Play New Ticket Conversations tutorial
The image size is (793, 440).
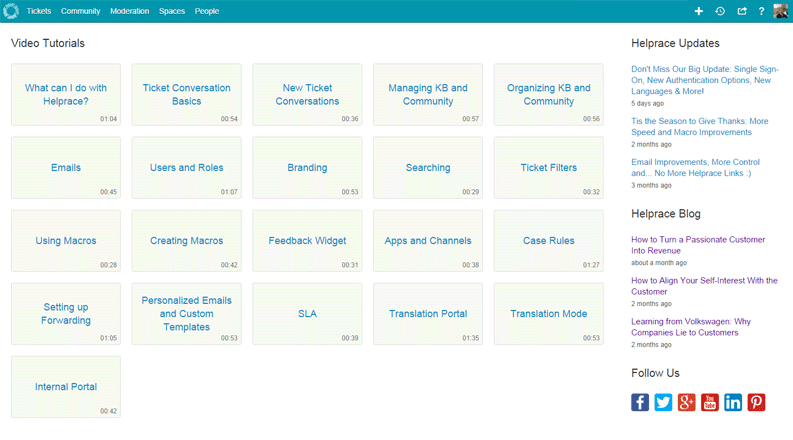tap(307, 95)
